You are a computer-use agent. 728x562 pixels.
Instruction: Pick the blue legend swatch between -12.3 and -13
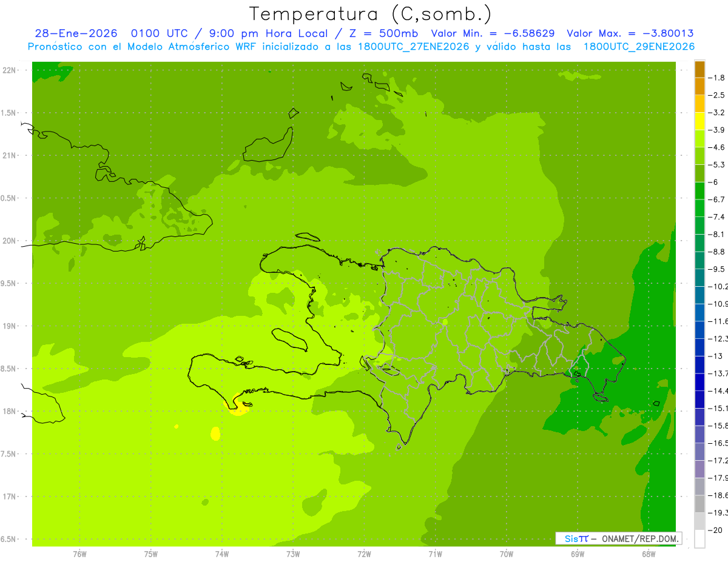(x=699, y=347)
